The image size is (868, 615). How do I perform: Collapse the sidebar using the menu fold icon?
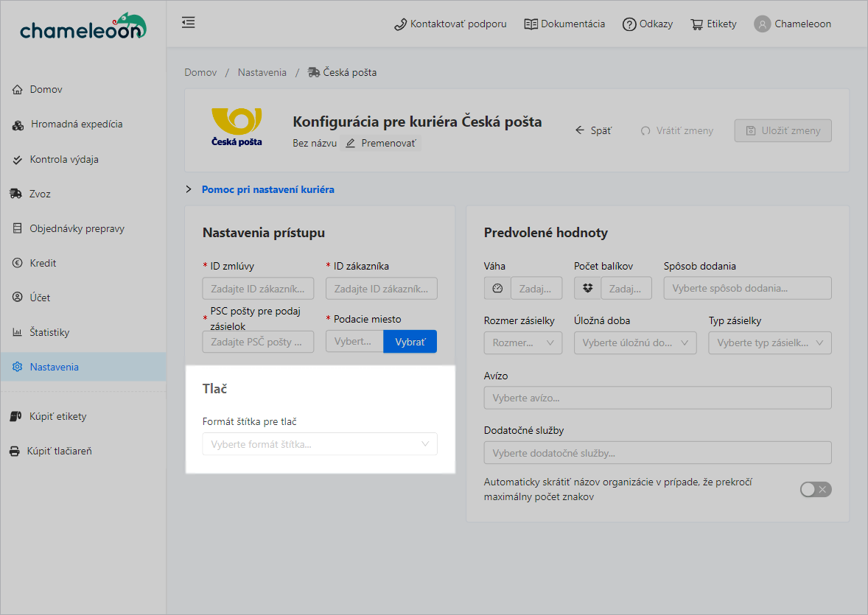click(189, 23)
